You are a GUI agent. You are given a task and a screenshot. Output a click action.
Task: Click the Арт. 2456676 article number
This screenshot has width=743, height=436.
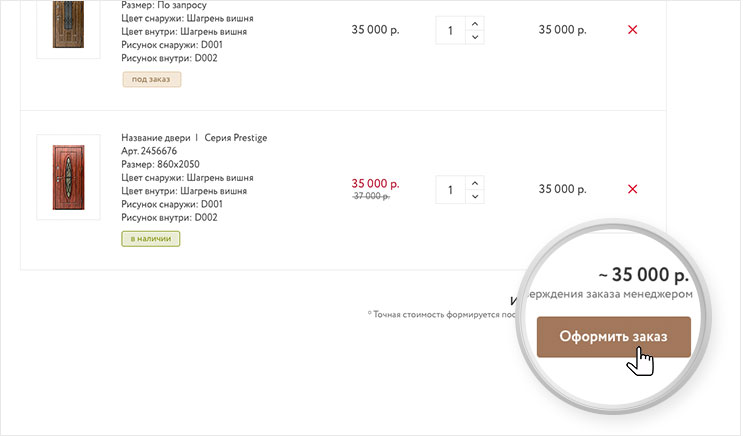point(149,151)
